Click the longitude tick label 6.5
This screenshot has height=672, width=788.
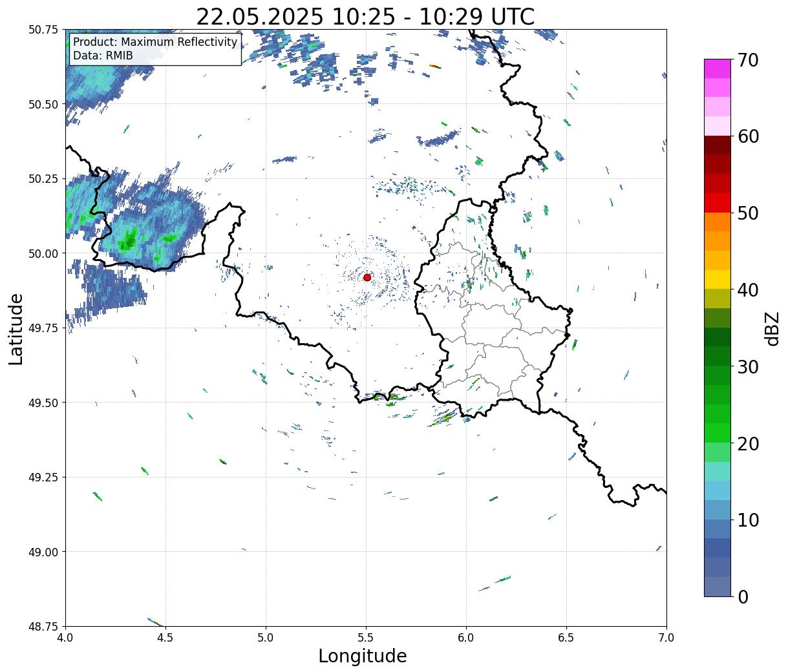pos(566,638)
